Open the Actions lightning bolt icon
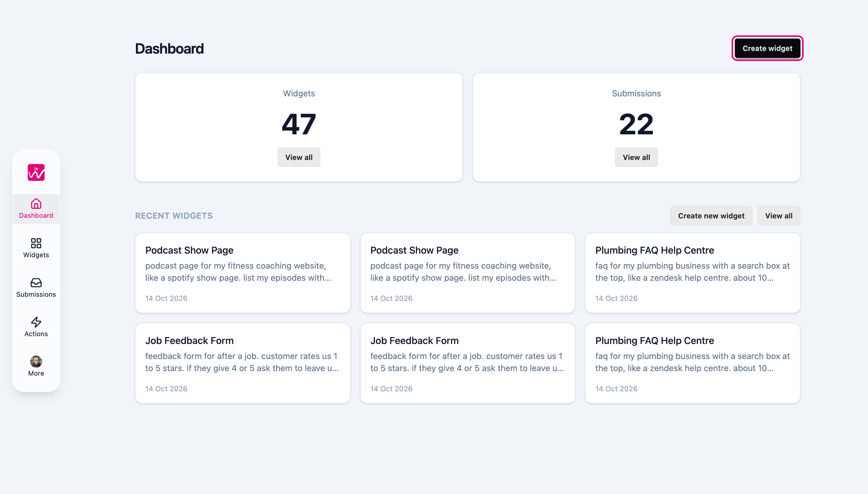The width and height of the screenshot is (868, 494). (x=36, y=322)
